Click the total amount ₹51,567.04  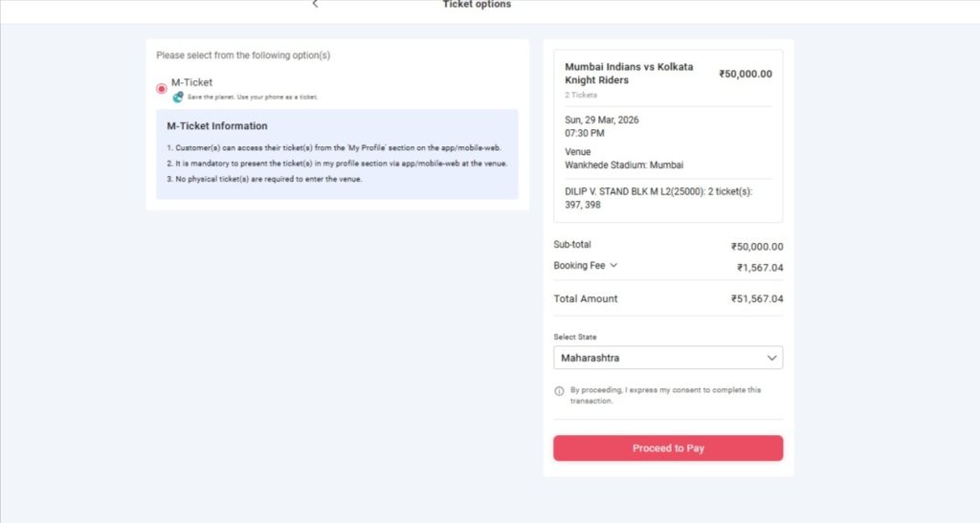757,299
